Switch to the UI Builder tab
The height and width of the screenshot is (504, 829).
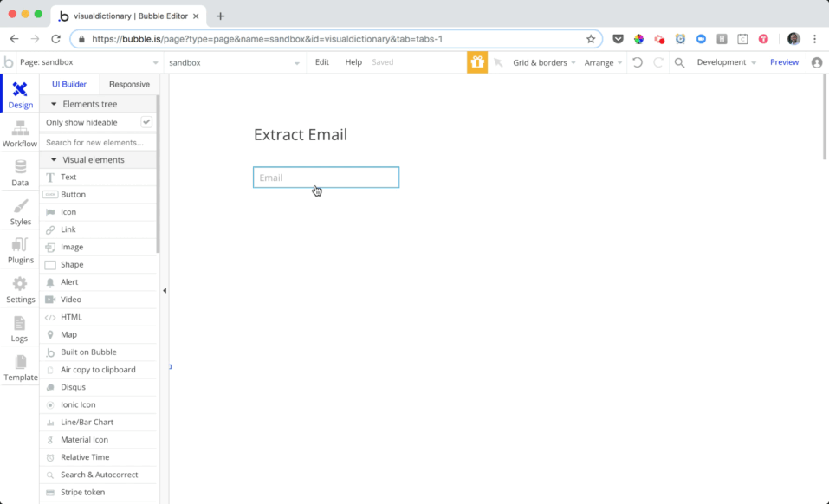click(69, 85)
